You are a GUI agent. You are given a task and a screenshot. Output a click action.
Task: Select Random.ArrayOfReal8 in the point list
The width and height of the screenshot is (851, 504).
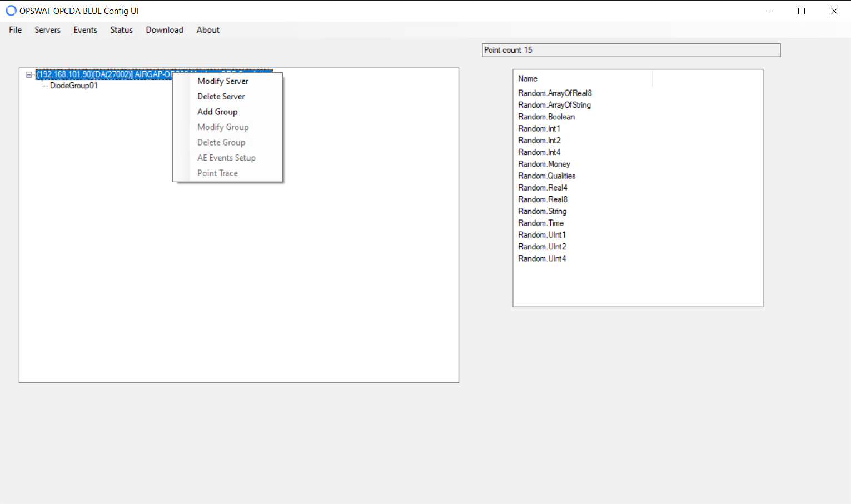click(555, 93)
